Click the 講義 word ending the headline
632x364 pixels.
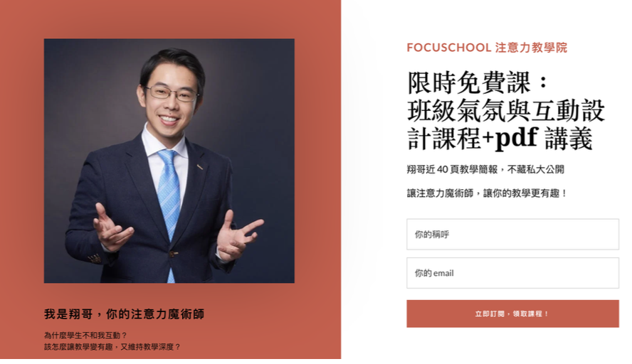(x=569, y=138)
